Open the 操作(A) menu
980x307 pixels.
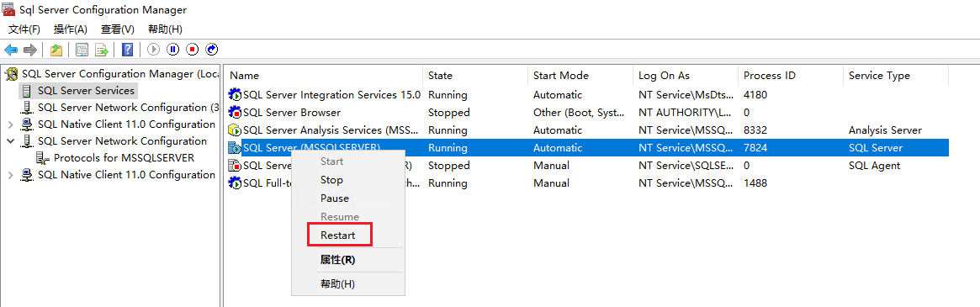(x=71, y=29)
